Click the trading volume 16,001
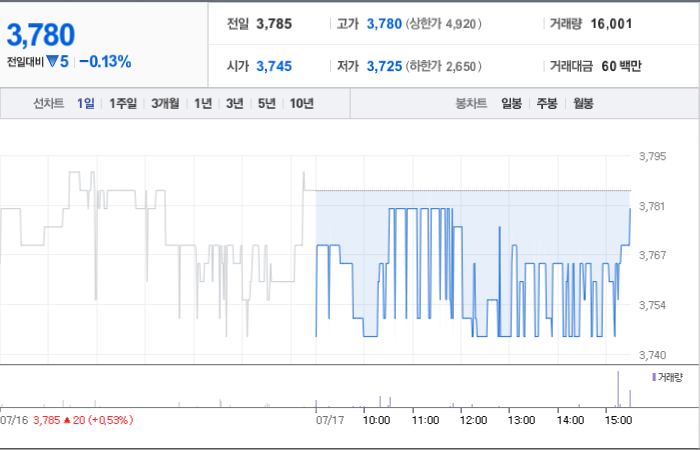The height and width of the screenshot is (450, 700). (x=611, y=24)
